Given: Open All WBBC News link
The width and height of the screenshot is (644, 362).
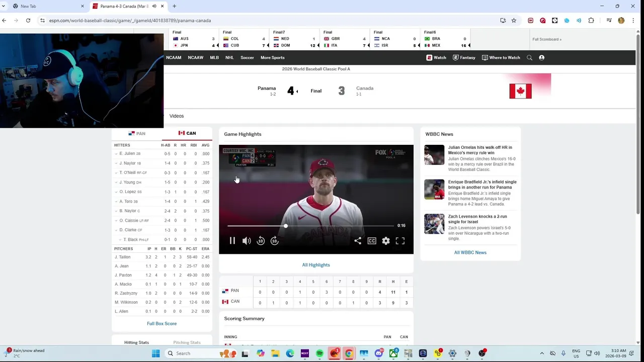Looking at the screenshot, I should [470, 252].
